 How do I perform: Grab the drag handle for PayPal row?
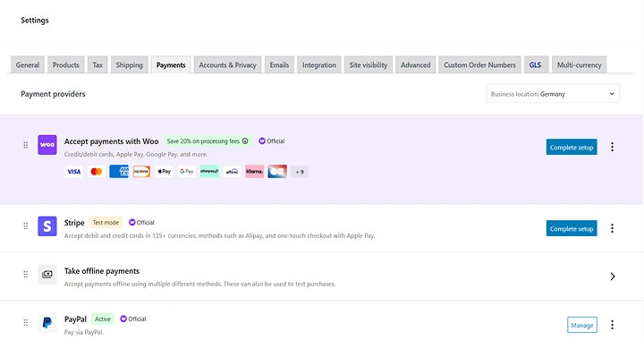pos(25,323)
